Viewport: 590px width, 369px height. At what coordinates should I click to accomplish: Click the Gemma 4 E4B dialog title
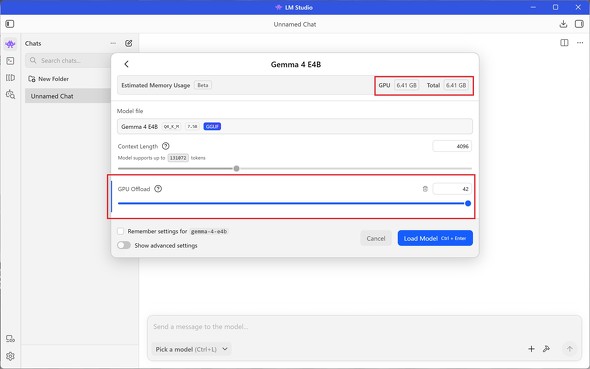tap(296, 64)
